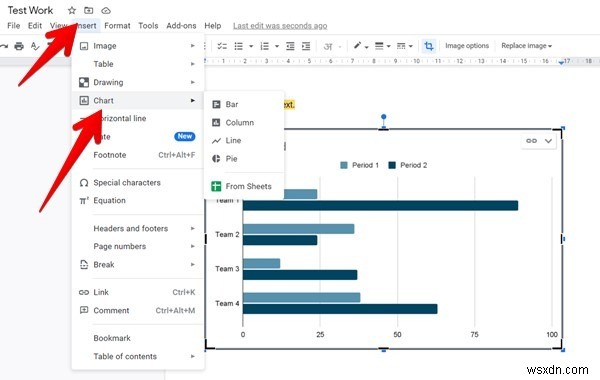The height and width of the screenshot is (380, 600).
Task: Choose Comment from Insert menu
Action: pos(137,310)
